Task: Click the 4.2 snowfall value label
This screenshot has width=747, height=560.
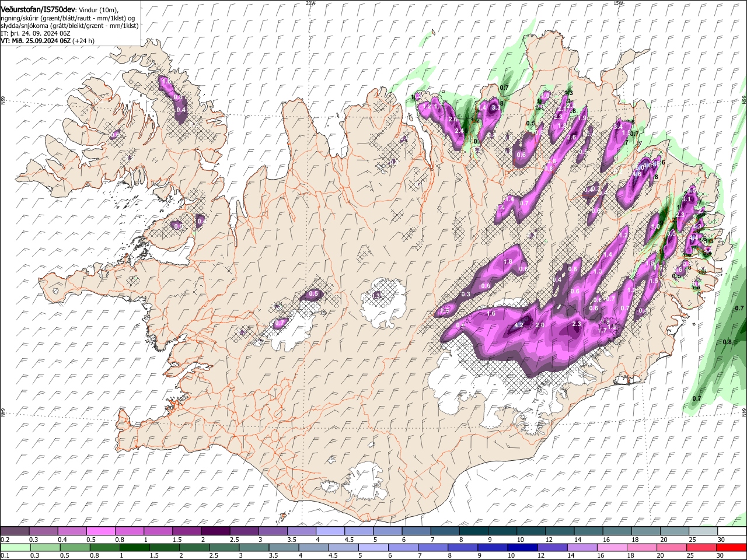Action: 519,325
